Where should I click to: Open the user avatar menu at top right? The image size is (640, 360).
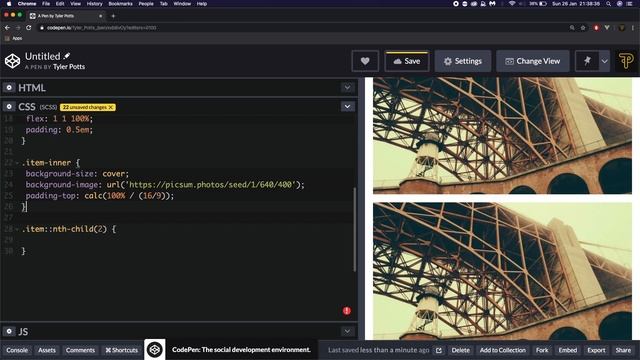click(x=626, y=61)
